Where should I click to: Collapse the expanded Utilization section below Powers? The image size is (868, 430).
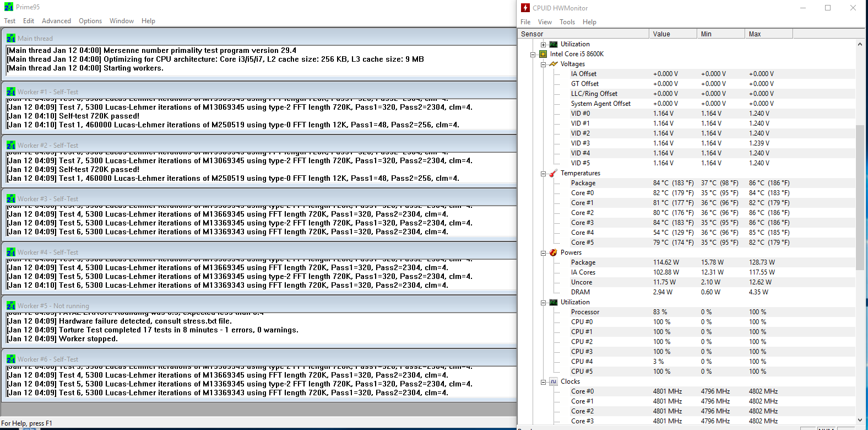pyautogui.click(x=543, y=302)
